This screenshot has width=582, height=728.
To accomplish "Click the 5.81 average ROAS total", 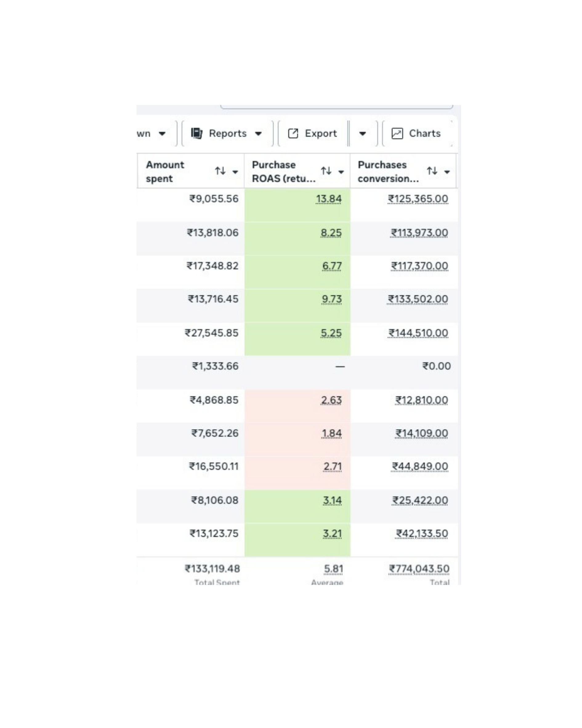I will click(333, 569).
